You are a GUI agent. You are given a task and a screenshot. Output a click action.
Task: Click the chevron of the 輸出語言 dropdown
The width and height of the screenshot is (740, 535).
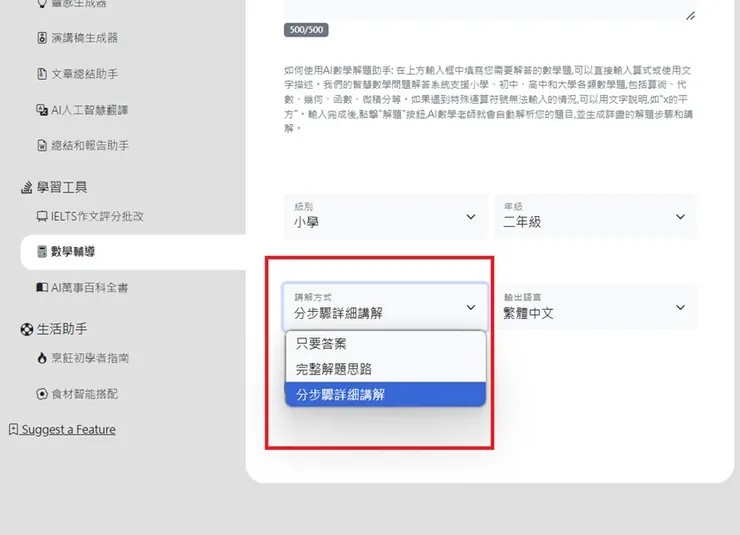pyautogui.click(x=680, y=307)
